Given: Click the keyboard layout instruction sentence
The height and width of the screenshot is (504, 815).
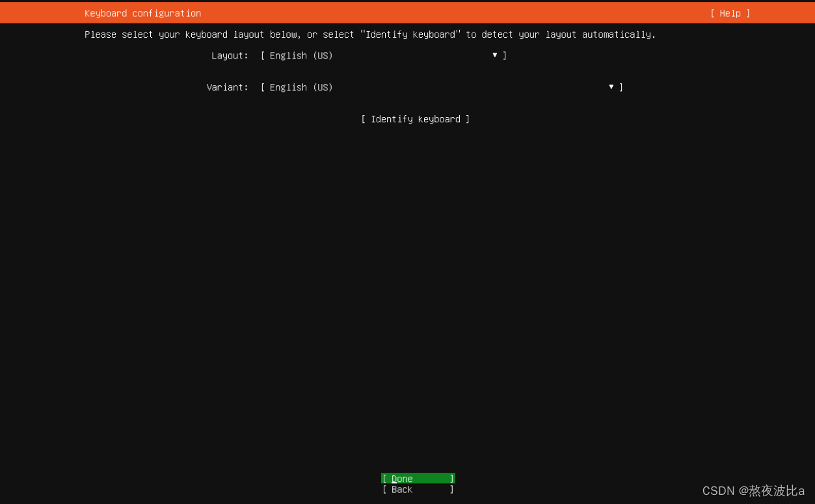Looking at the screenshot, I should point(370,34).
